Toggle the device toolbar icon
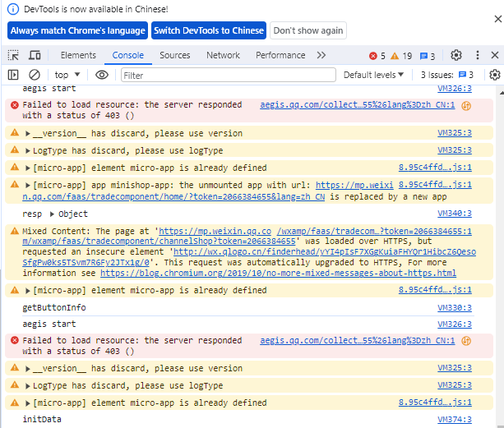Viewport: 504px width, 428px height. click(35, 55)
